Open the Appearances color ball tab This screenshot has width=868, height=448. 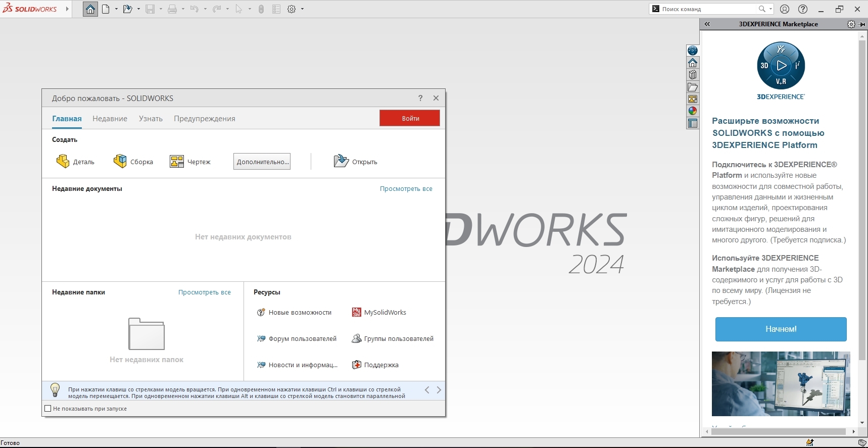[x=693, y=111]
